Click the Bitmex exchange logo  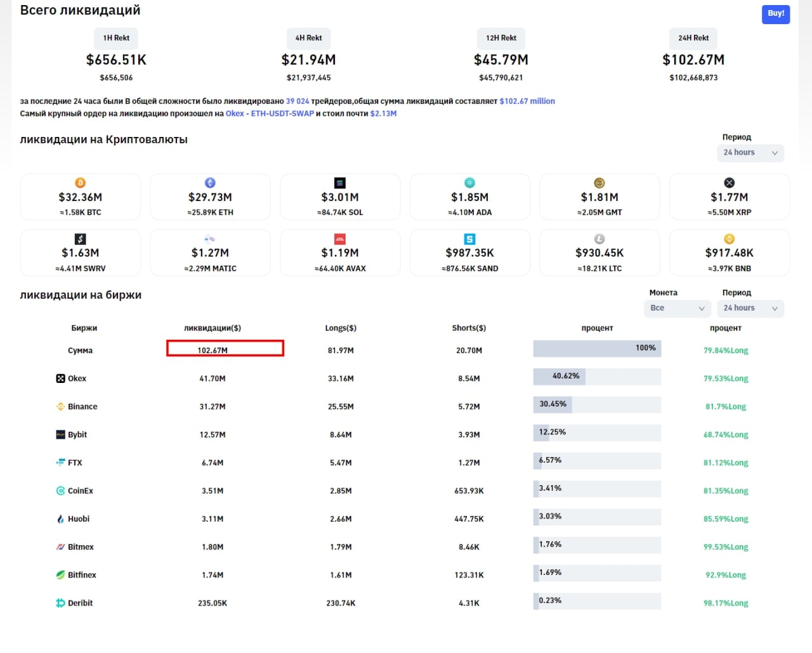coord(61,546)
